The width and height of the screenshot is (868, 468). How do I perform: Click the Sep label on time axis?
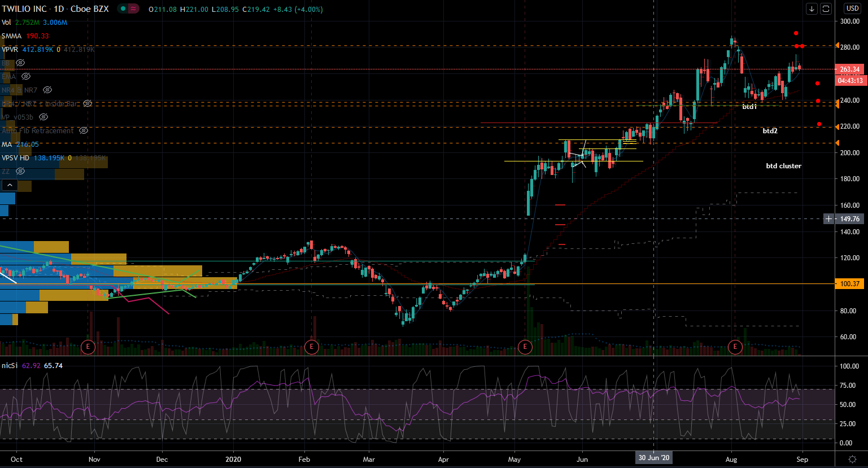[802, 459]
